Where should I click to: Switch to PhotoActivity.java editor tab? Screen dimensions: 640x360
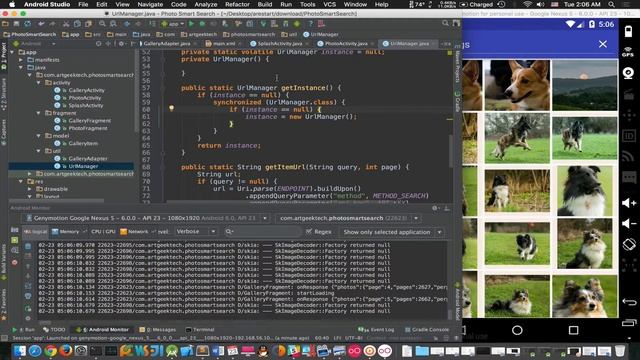[346, 43]
